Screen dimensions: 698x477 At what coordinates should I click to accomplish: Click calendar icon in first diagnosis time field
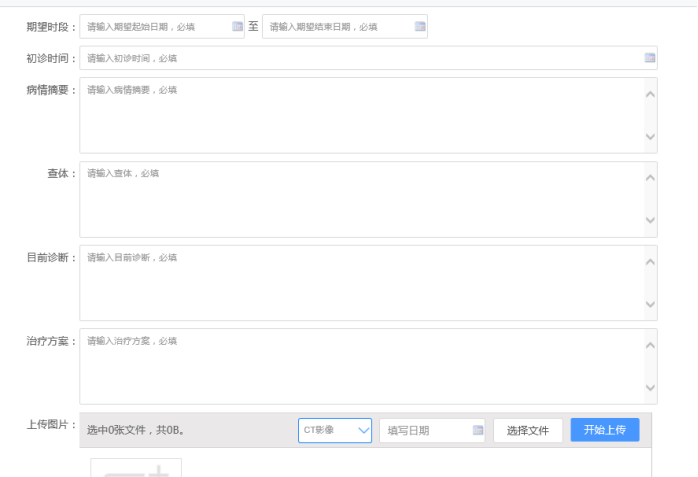pos(650,58)
